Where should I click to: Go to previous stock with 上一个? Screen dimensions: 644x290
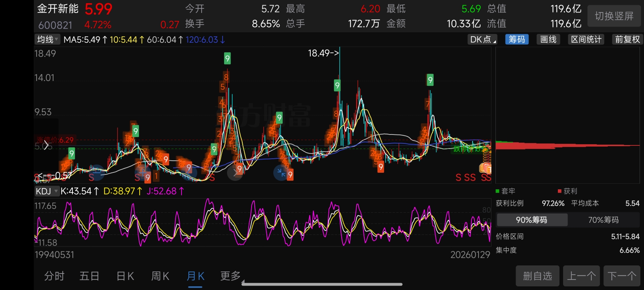(581, 276)
